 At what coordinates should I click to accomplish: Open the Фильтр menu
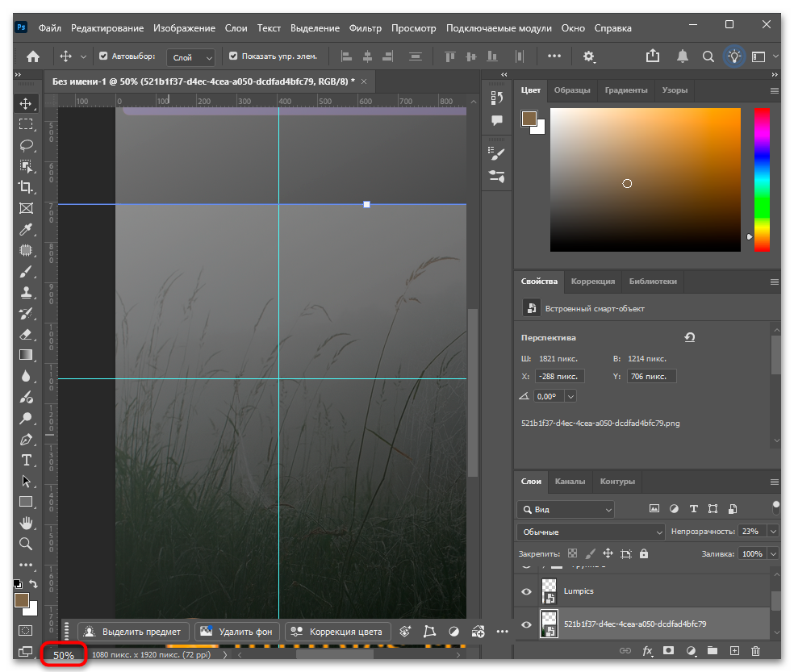click(365, 28)
